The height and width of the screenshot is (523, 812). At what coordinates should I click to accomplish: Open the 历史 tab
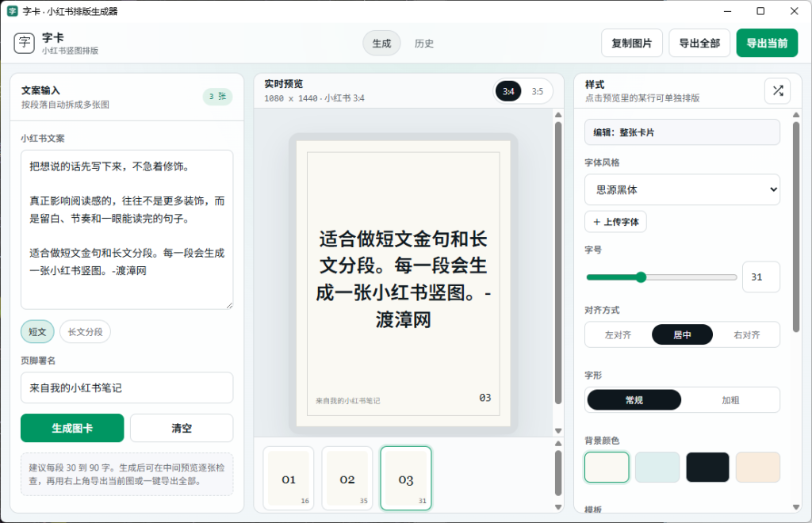coord(423,43)
